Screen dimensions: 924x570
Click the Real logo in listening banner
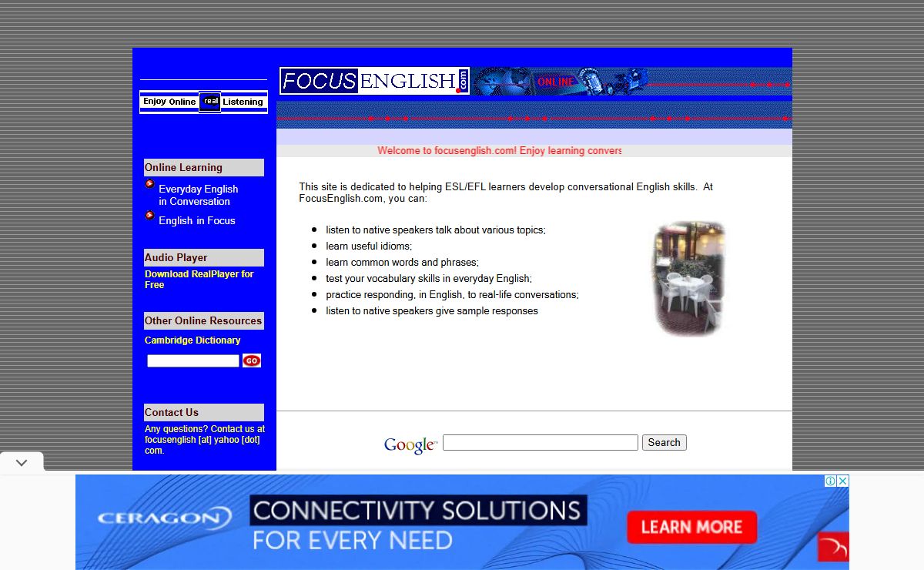(x=210, y=102)
